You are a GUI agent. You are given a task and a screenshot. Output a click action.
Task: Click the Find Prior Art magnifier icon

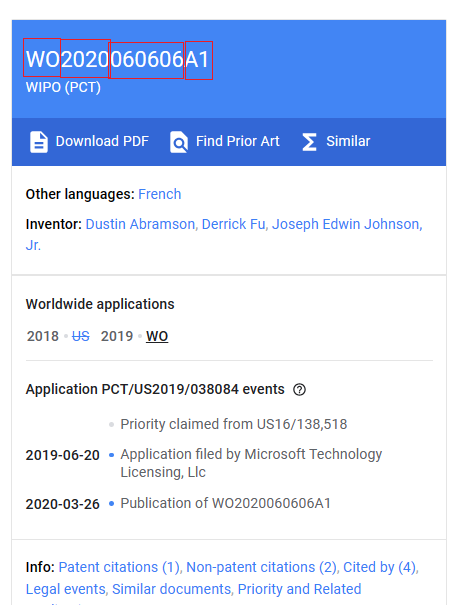click(179, 142)
